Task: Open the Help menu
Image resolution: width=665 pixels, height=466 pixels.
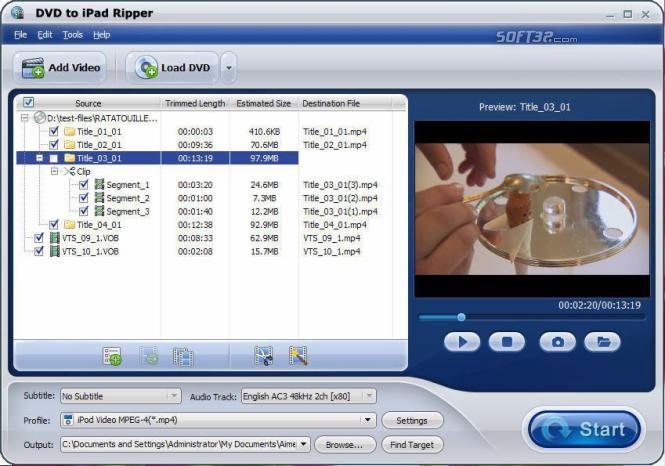Action: pos(101,35)
